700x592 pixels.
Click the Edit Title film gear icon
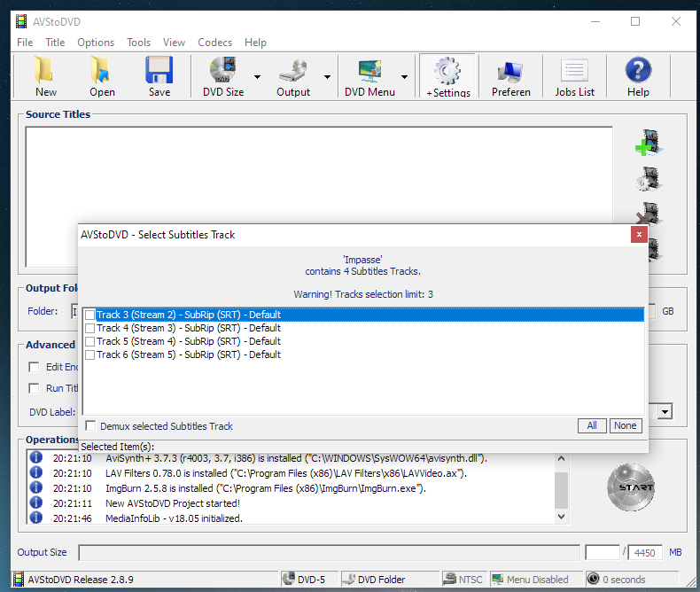(649, 179)
